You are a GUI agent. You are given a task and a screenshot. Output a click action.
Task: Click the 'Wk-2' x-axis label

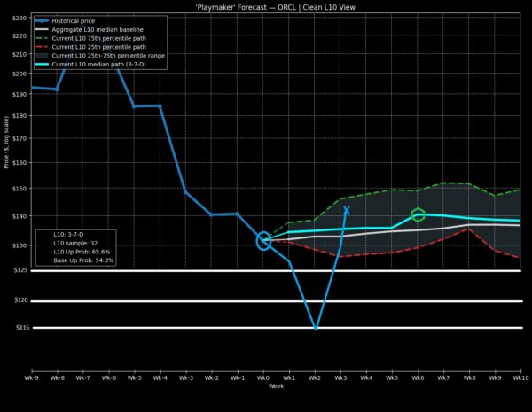(x=211, y=377)
